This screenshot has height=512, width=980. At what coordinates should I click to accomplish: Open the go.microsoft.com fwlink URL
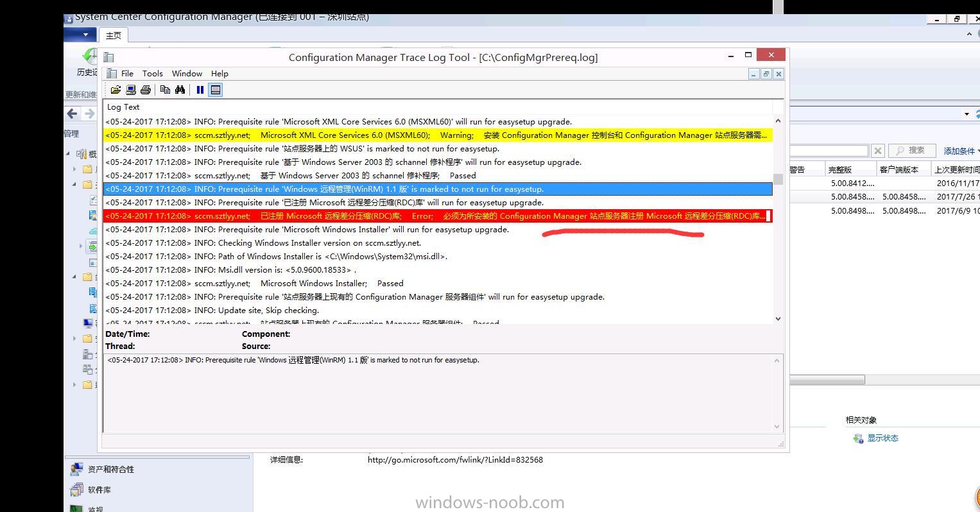pos(455,459)
